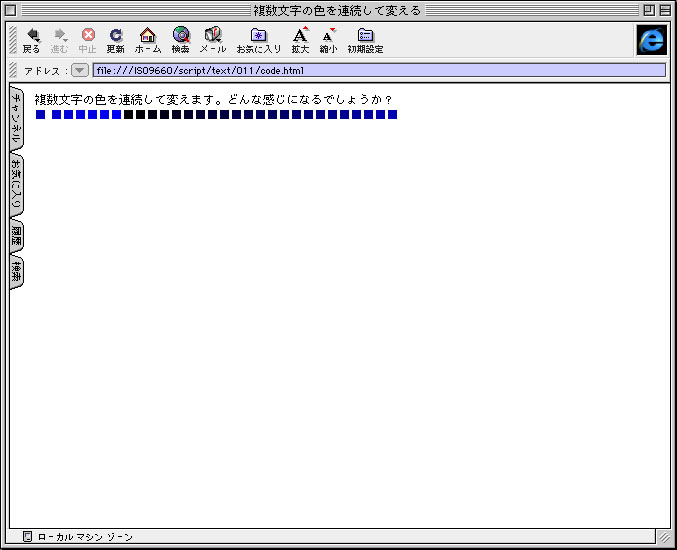Click the address URL input field
The image size is (677, 550).
coord(378,71)
